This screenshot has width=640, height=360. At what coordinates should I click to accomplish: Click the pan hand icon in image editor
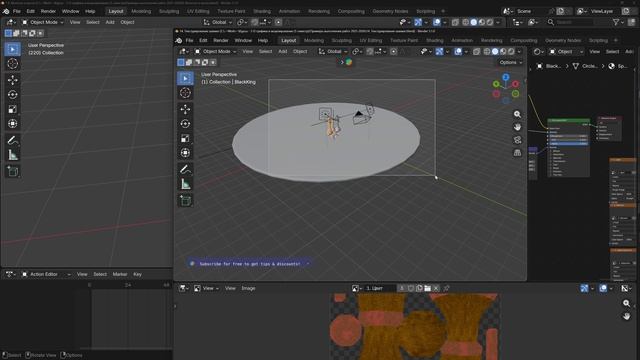627,316
